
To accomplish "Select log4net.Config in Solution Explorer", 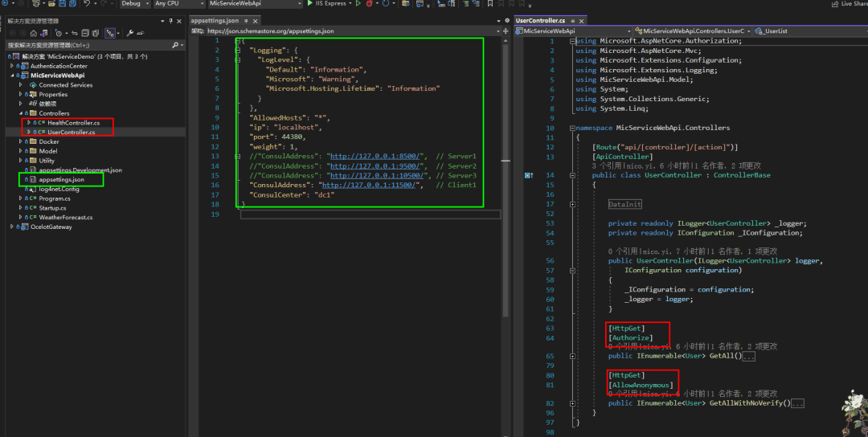I will point(59,190).
